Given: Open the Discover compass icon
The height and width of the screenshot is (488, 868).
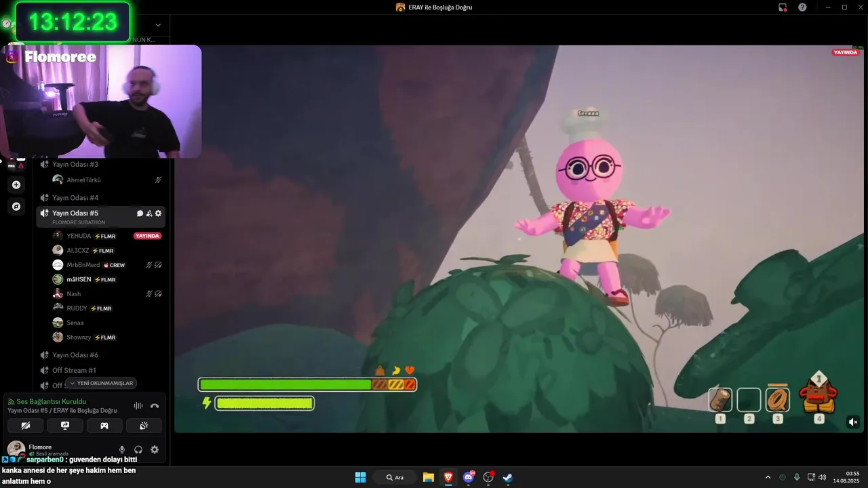Looking at the screenshot, I should click(16, 207).
